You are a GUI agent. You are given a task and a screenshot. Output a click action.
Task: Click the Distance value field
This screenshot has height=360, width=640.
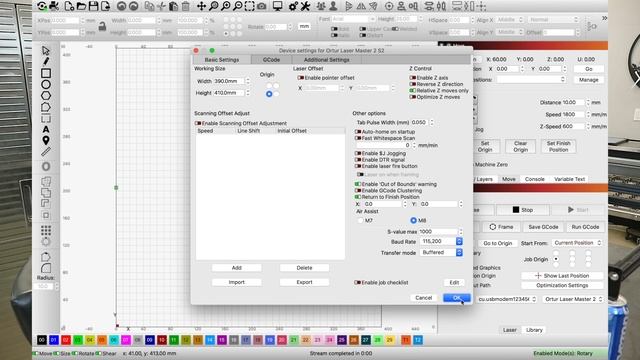(574, 102)
